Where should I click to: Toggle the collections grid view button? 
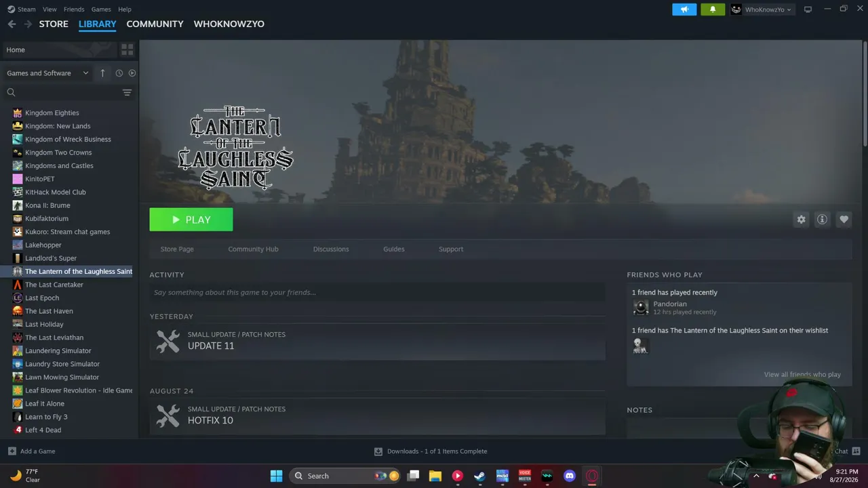tap(127, 49)
